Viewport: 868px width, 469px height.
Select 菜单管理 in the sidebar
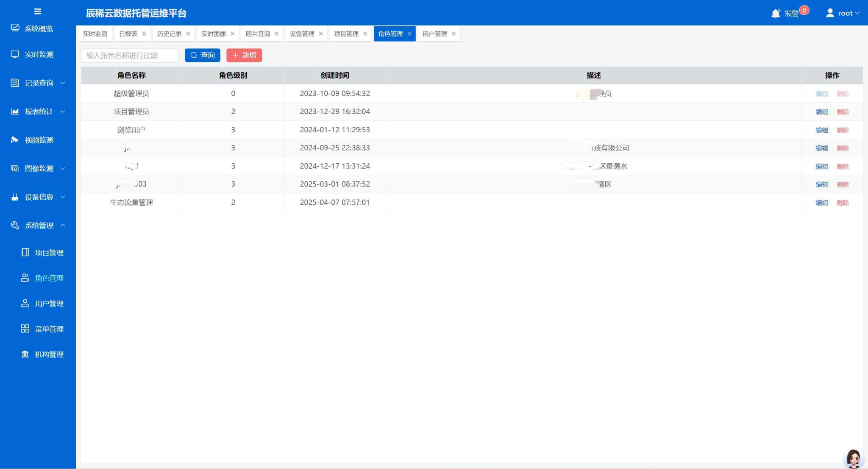point(49,329)
